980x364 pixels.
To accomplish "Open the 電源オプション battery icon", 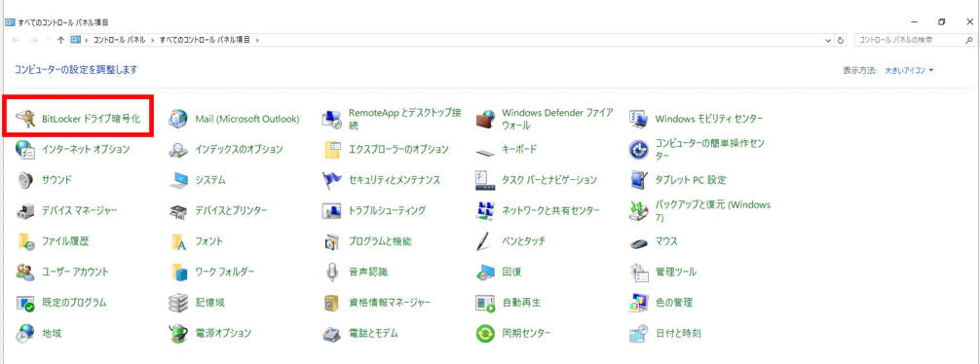I will pyautogui.click(x=178, y=334).
